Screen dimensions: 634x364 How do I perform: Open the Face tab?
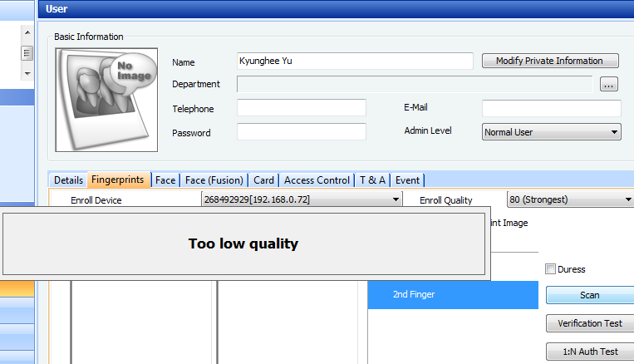165,180
